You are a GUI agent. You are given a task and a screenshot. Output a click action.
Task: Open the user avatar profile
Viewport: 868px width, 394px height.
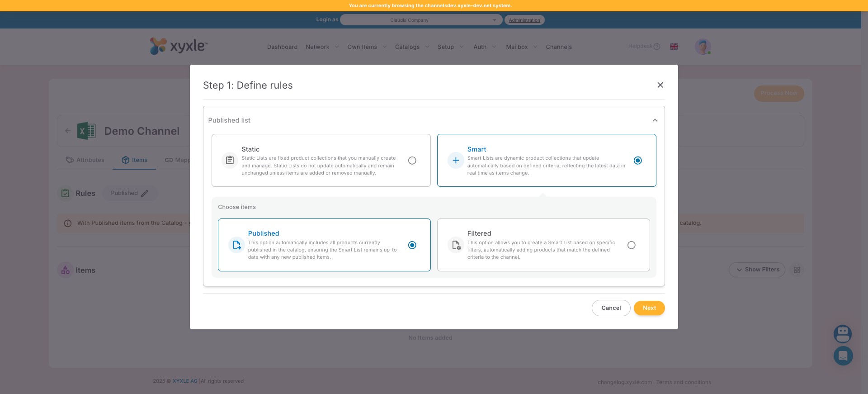click(x=703, y=47)
